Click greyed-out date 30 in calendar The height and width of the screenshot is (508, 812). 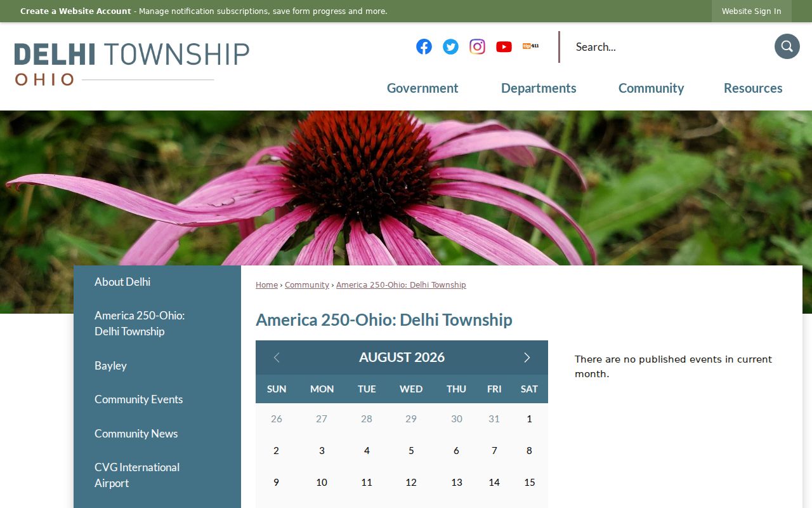point(457,419)
